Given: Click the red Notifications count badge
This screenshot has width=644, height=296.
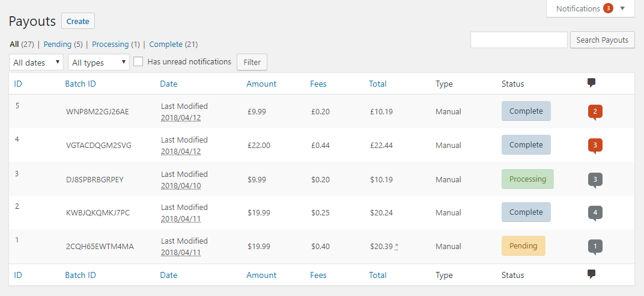Looking at the screenshot, I should tap(608, 8).
